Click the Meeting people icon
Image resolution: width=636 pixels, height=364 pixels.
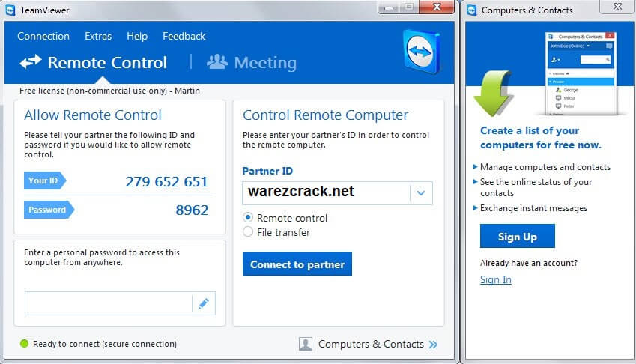217,61
